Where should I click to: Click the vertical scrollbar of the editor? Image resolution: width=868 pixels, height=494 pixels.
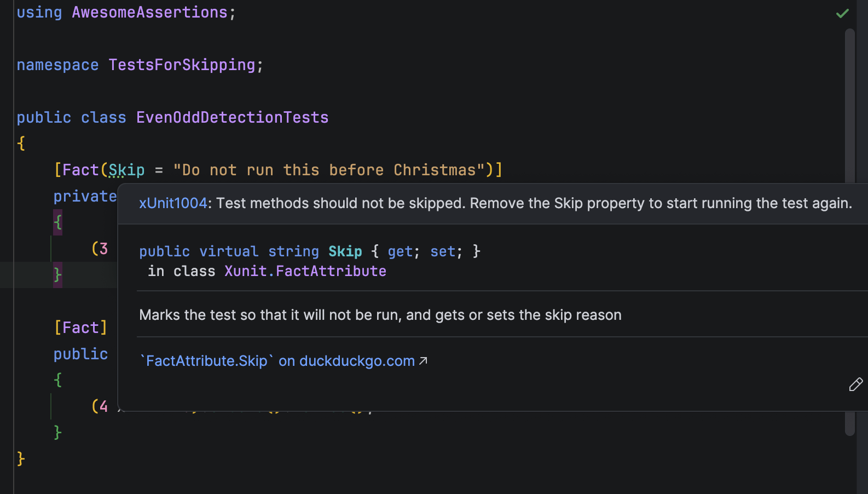click(x=850, y=232)
